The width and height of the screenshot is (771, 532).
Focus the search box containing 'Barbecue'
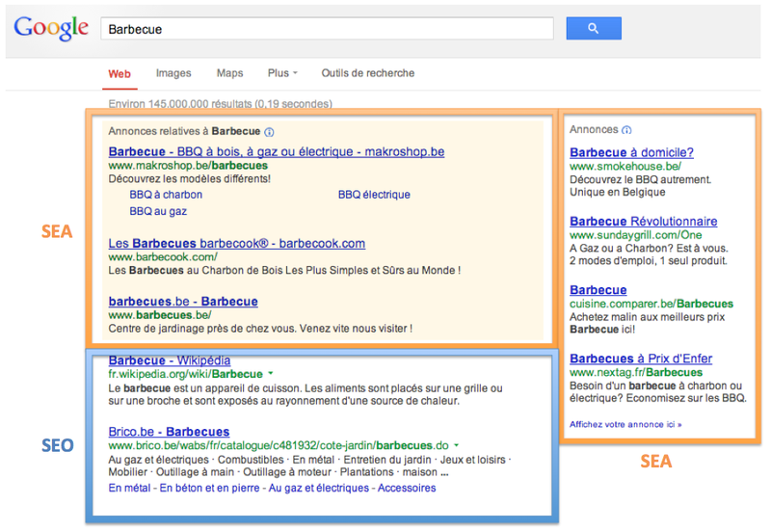pyautogui.click(x=327, y=29)
